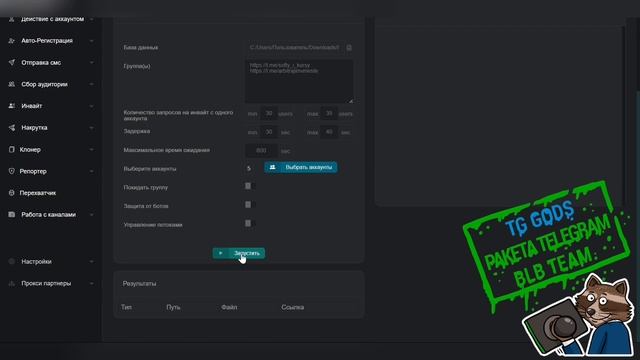Image resolution: width=640 pixels, height=360 pixels.
Task: Click the Выбрать аккаунты button
Action: pyautogui.click(x=301, y=167)
